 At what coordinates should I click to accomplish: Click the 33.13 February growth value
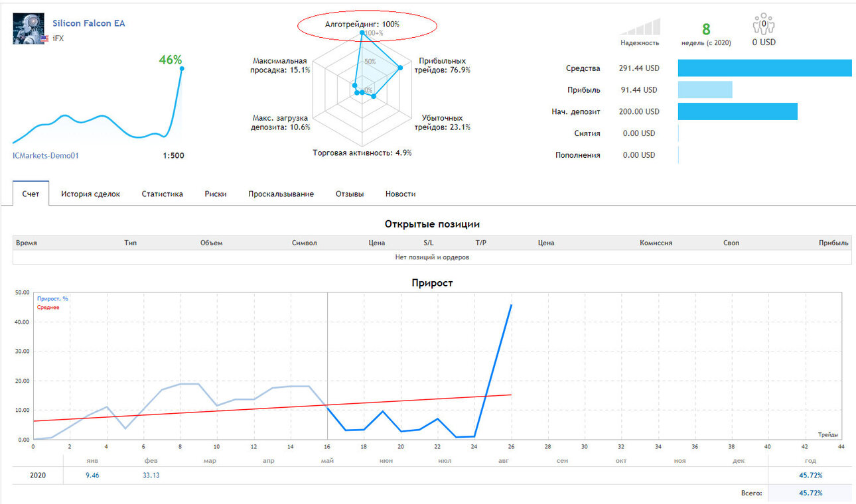coord(151,475)
